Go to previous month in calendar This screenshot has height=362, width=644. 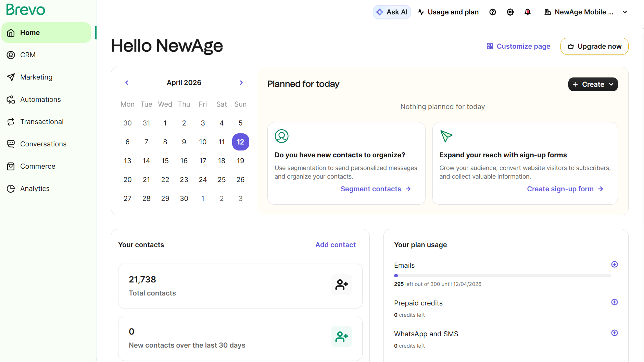[x=127, y=83]
